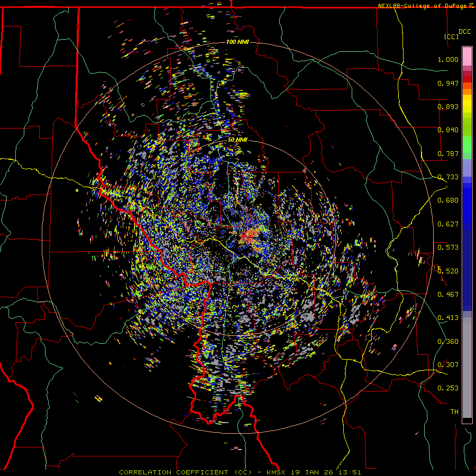
Task: Click the CORRELATION COEFFICIENT (CC) title text
Action: click(186, 472)
